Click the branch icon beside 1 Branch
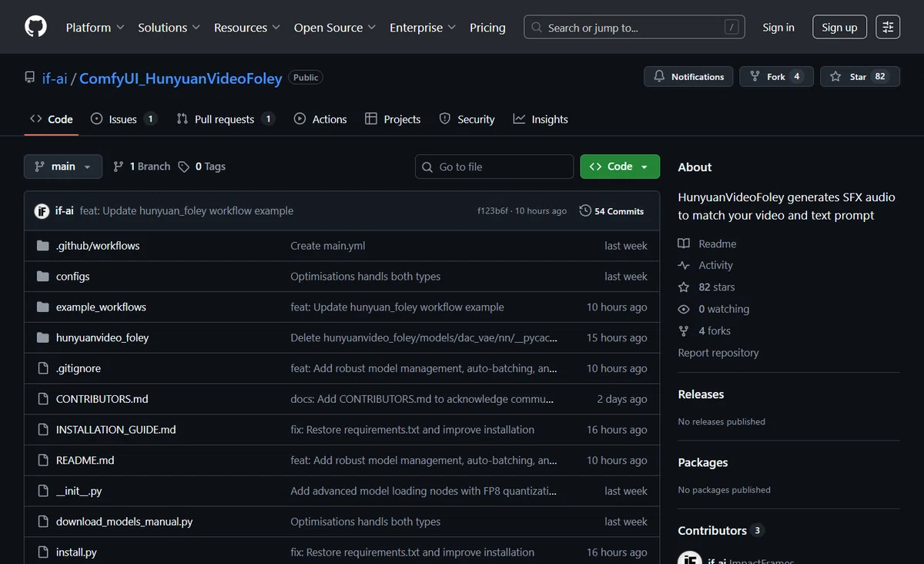Screen dimensions: 924x564 (119, 166)
